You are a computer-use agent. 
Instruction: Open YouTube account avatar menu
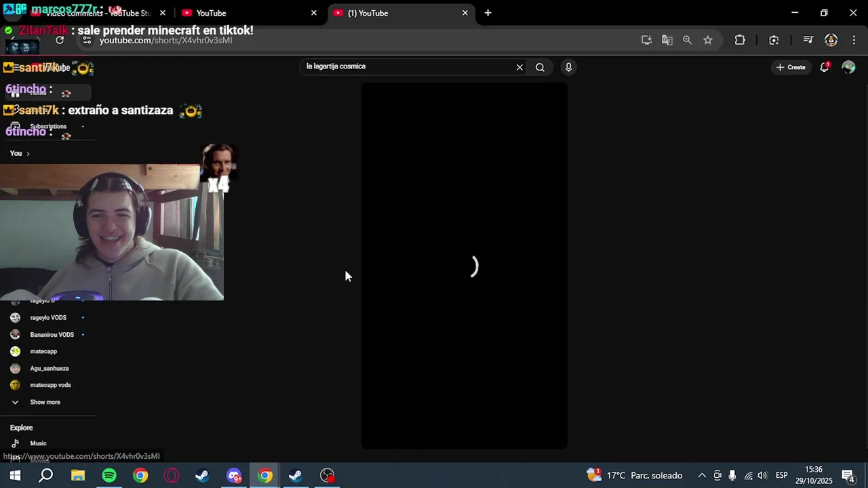click(848, 67)
